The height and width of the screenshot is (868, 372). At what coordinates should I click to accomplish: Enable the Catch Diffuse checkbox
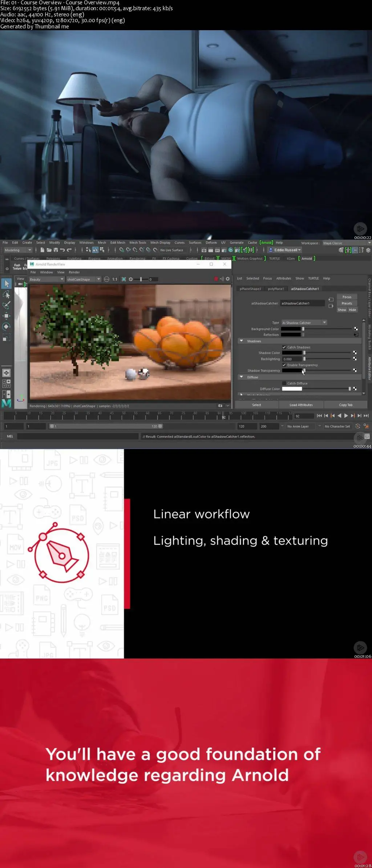(284, 383)
